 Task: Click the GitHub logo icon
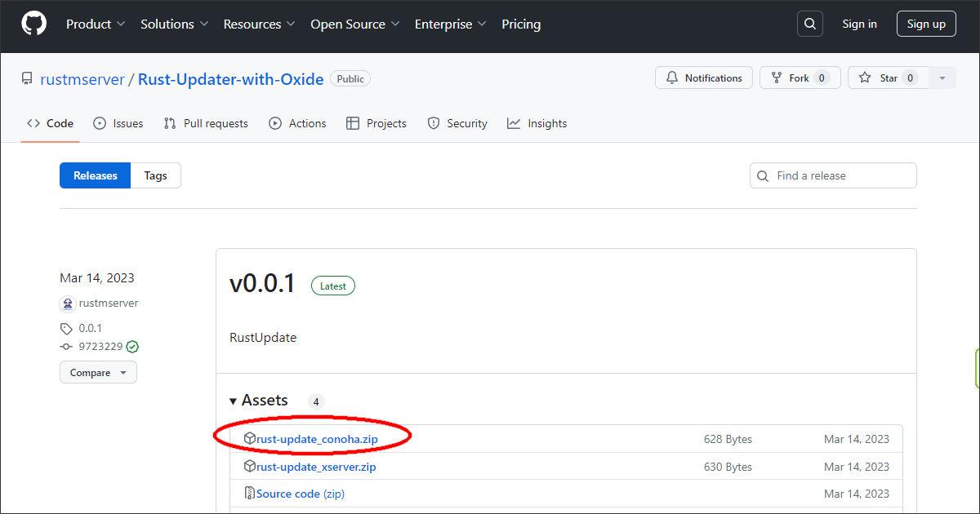[x=33, y=24]
